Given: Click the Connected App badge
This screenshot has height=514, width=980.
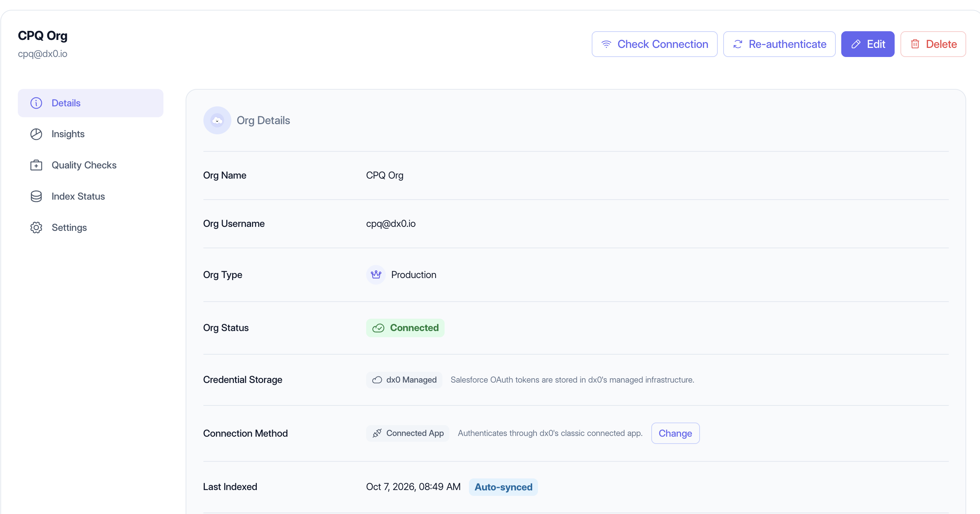Looking at the screenshot, I should (x=408, y=433).
